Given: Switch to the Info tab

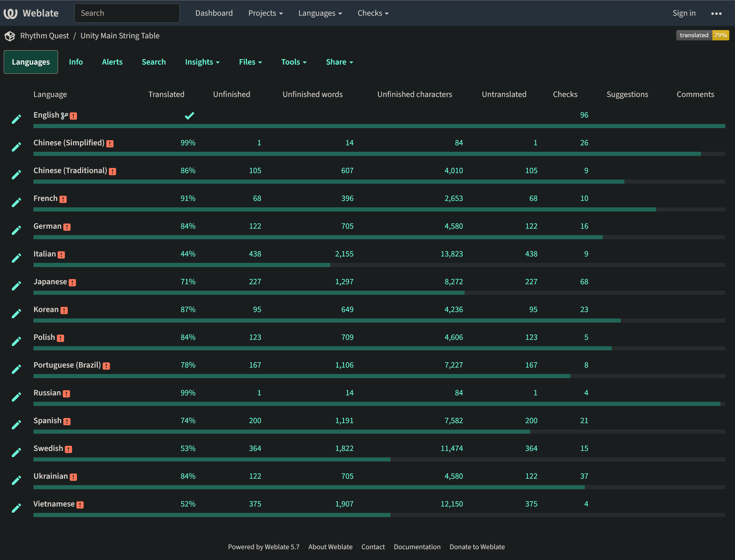Looking at the screenshot, I should coord(76,62).
